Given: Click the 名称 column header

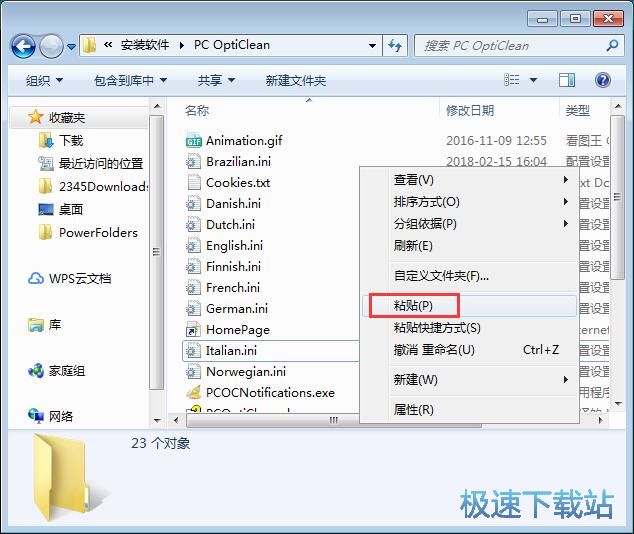Looking at the screenshot, I should pyautogui.click(x=197, y=110).
